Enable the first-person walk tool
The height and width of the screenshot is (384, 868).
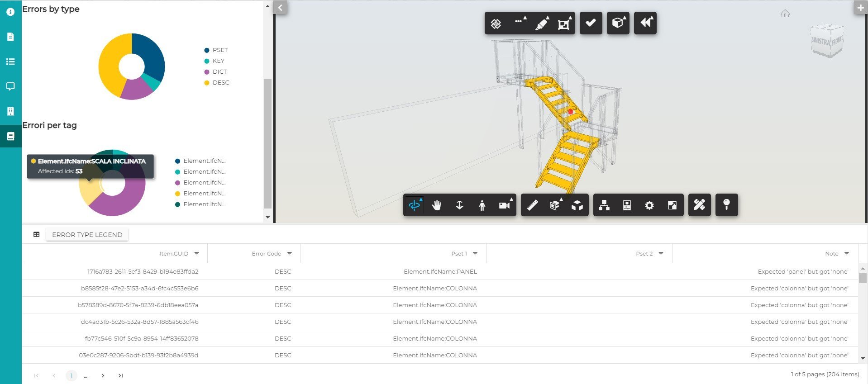coord(482,205)
